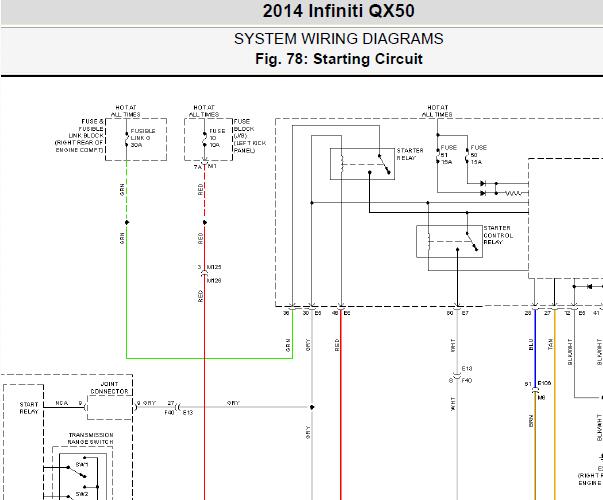The image size is (603, 500).
Task: Click the "M126" connector label
Action: pos(214,281)
